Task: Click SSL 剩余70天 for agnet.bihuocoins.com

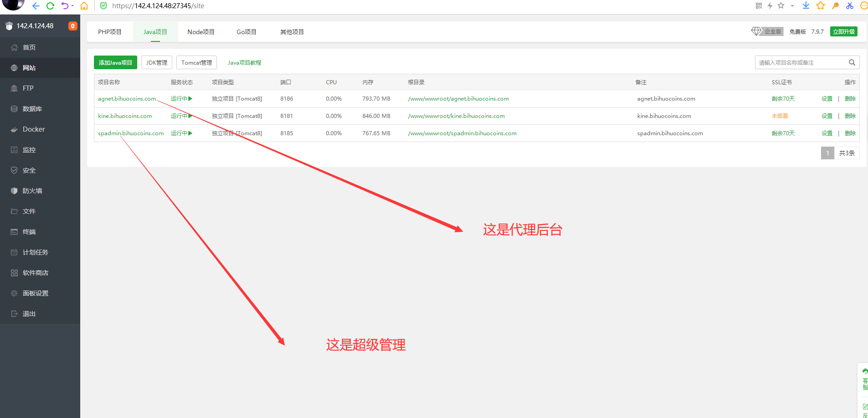Action: pos(783,98)
